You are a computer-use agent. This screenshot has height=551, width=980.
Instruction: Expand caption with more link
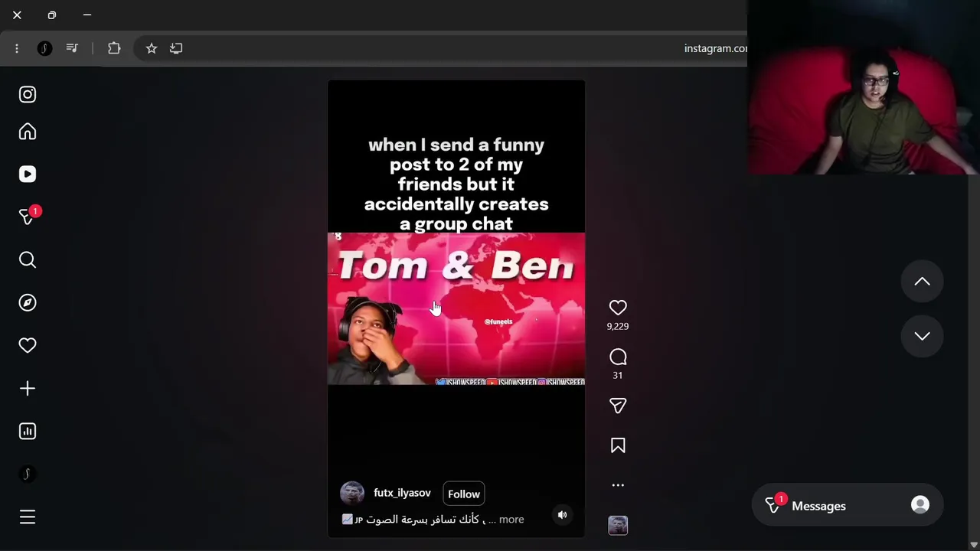tap(511, 520)
